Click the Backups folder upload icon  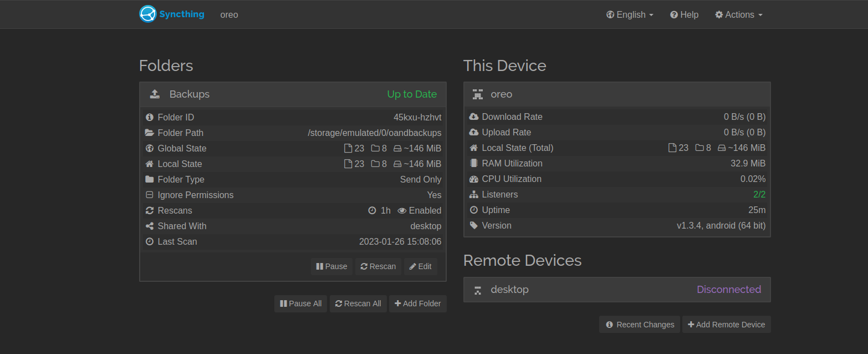(155, 94)
